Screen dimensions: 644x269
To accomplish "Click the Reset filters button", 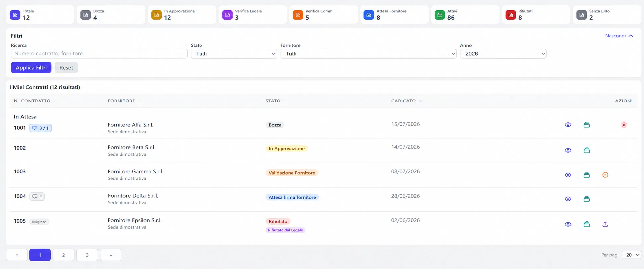I will [x=66, y=68].
